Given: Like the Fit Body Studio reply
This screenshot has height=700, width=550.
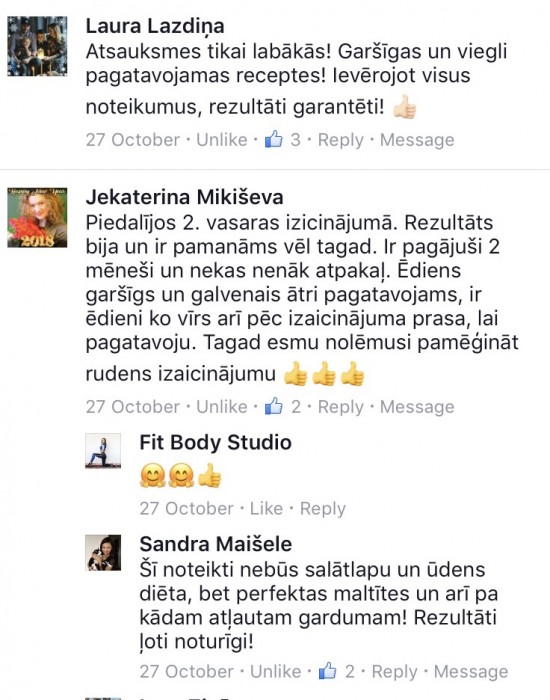Looking at the screenshot, I should pyautogui.click(x=266, y=508).
